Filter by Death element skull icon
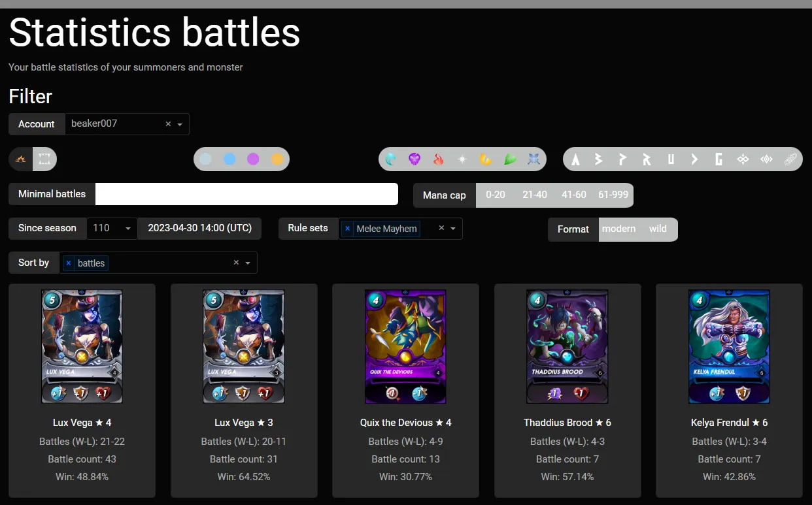This screenshot has width=812, height=505. [414, 159]
